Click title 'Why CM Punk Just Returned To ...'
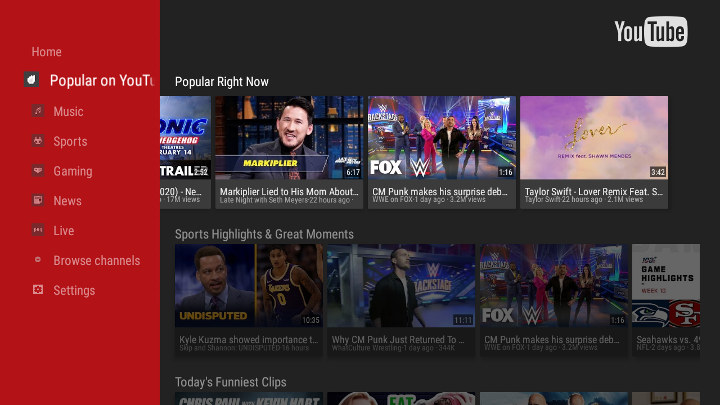Screen dimensions: 720x405 (x=398, y=339)
